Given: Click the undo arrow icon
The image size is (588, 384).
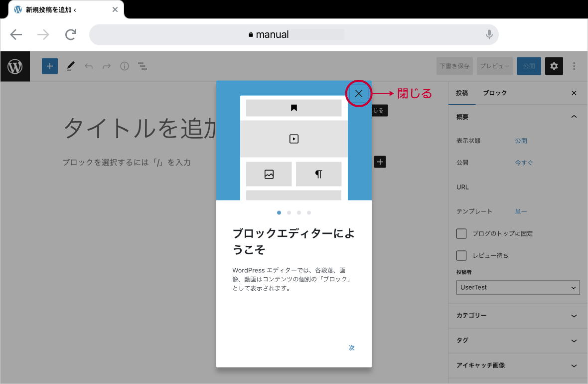Looking at the screenshot, I should 89,66.
